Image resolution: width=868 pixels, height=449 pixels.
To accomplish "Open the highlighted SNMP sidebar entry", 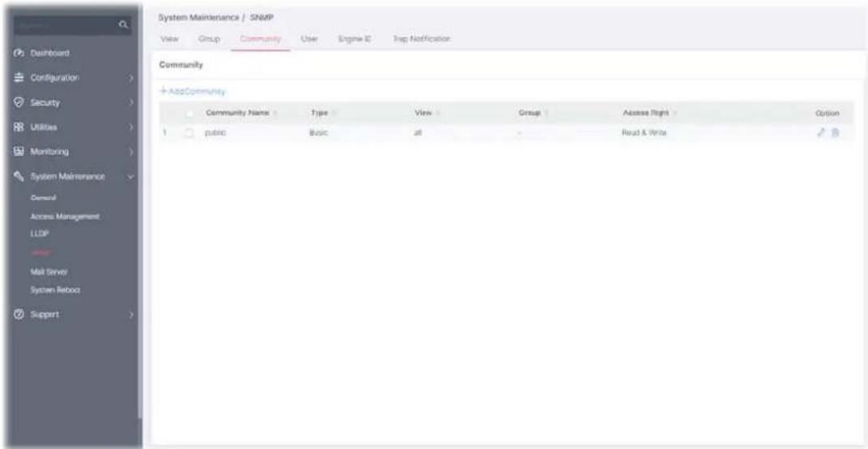I will tap(41, 253).
